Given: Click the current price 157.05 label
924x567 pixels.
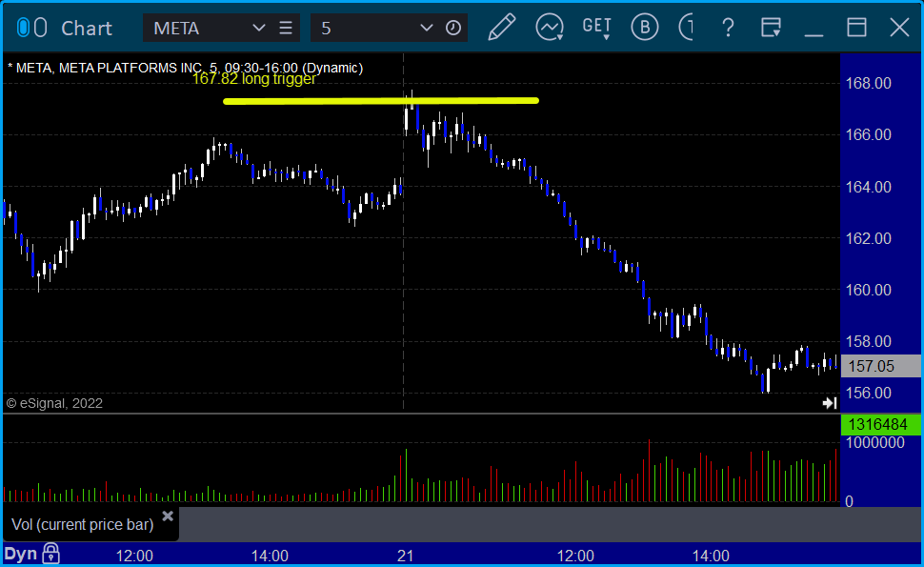Looking at the screenshot, I should pos(880,366).
